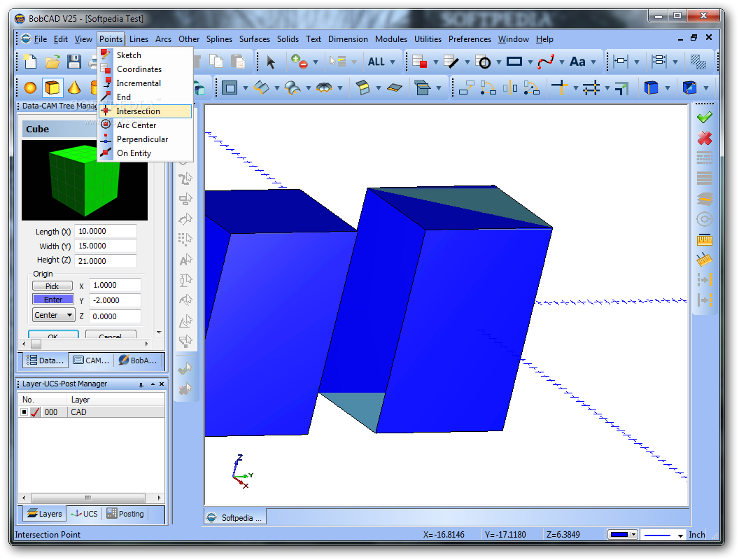Screen dimensions: 739x560
Task: Open the Solids menu
Action: (288, 39)
